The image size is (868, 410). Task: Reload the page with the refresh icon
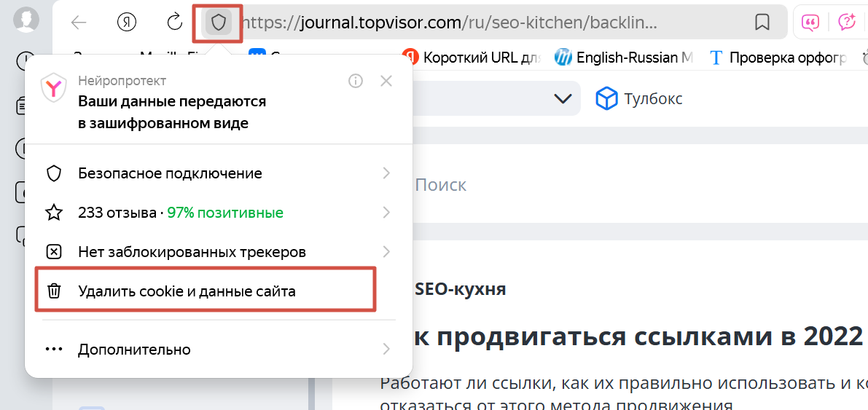pyautogui.click(x=174, y=22)
